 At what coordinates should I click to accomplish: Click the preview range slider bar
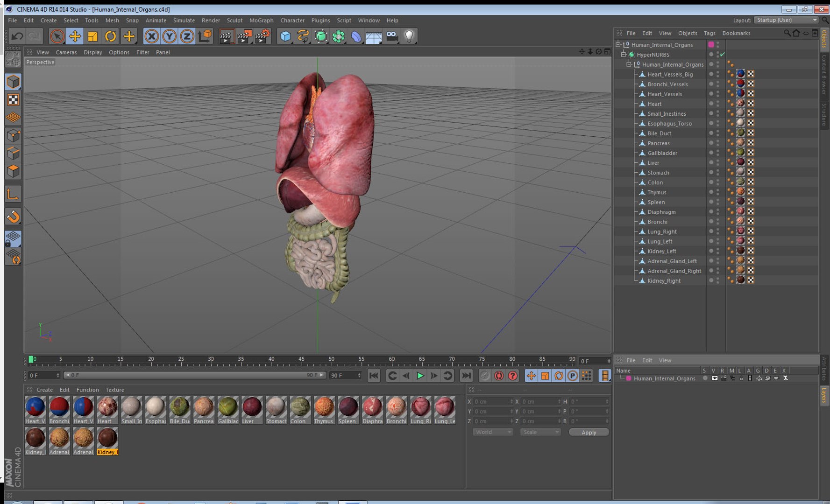click(x=194, y=375)
